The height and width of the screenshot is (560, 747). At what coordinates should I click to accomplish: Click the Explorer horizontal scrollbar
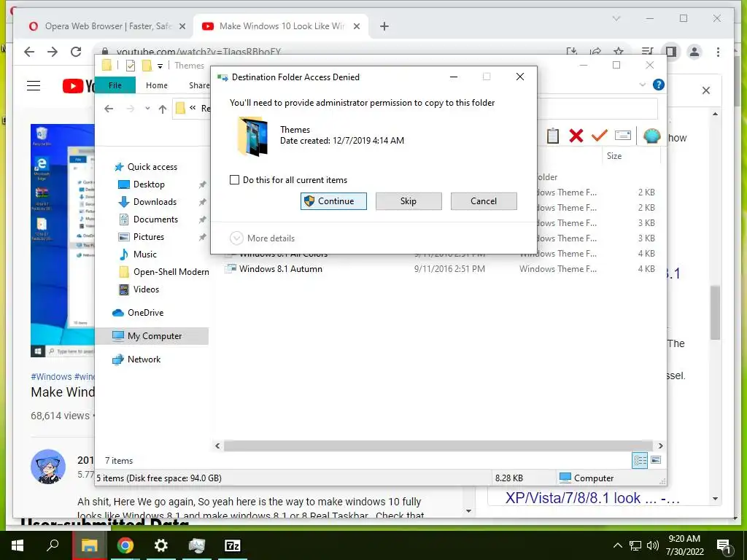tap(438, 446)
